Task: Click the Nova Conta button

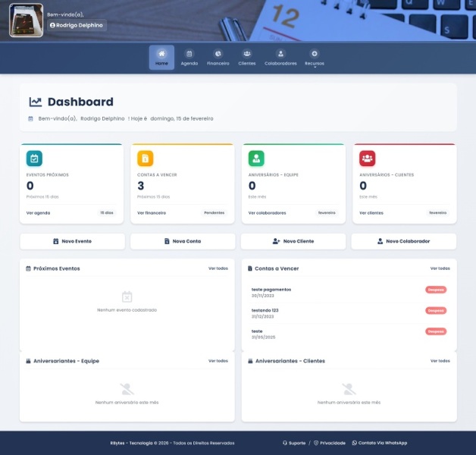Action: pos(183,241)
